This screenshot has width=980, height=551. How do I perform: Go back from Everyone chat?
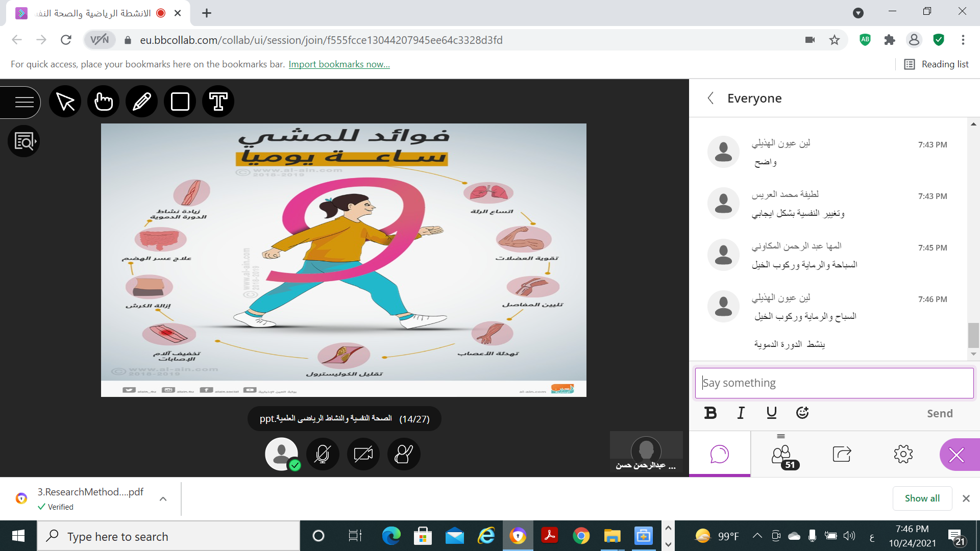point(710,98)
